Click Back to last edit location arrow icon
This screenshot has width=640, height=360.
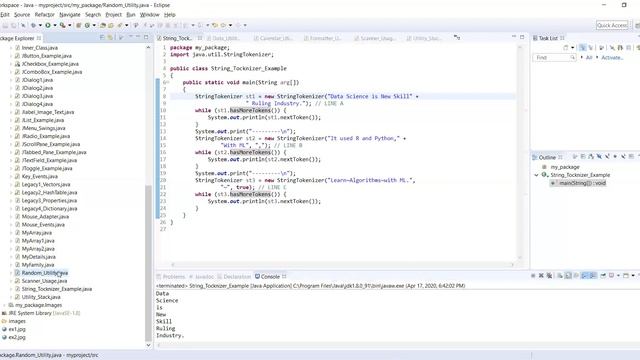pyautogui.click(x=215, y=25)
